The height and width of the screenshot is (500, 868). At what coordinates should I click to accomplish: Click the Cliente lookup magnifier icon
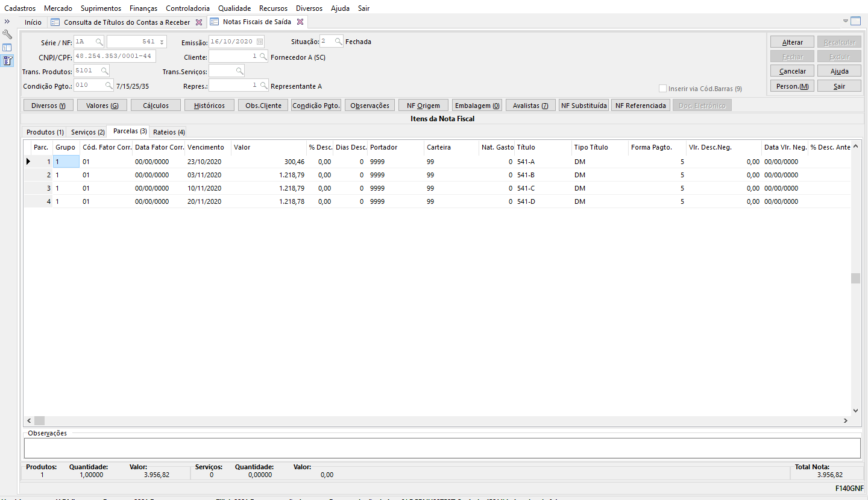(263, 57)
